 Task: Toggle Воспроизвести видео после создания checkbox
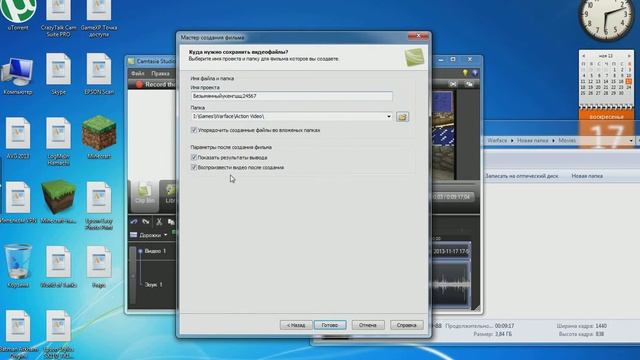point(194,167)
